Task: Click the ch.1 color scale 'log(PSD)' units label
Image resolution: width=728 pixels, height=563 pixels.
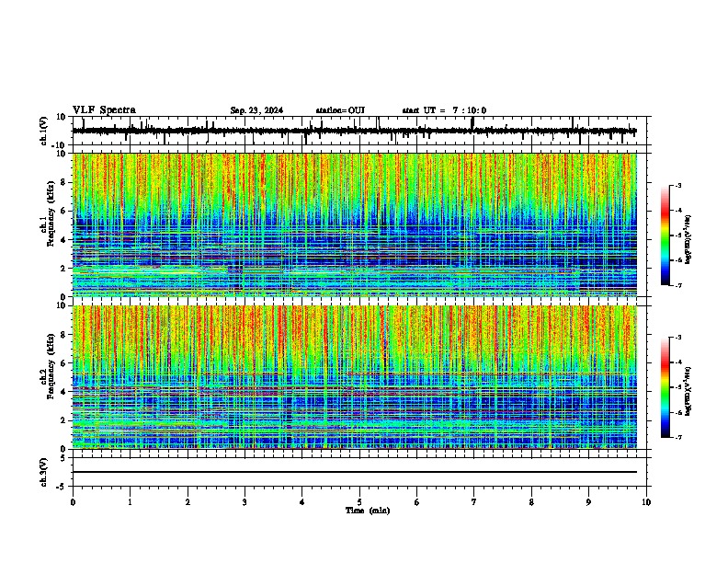Action: [688, 239]
